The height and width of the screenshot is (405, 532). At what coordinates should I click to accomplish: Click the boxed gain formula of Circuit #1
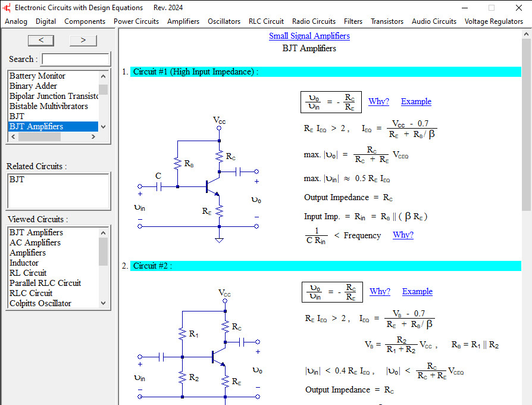pos(331,102)
